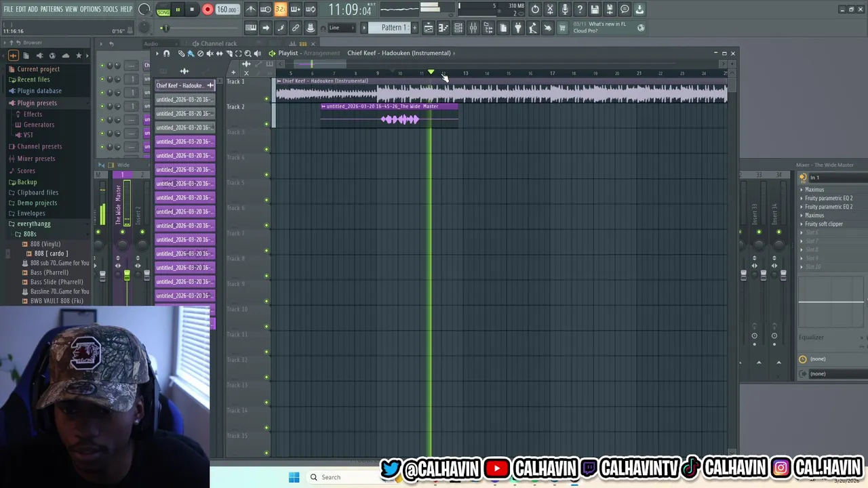Open the FL content library cart icon
The image size is (868, 488).
click(x=562, y=28)
